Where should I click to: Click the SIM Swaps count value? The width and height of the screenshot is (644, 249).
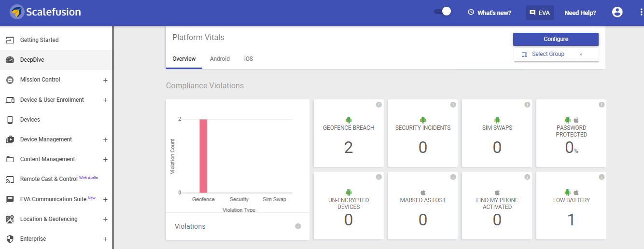pos(497,148)
